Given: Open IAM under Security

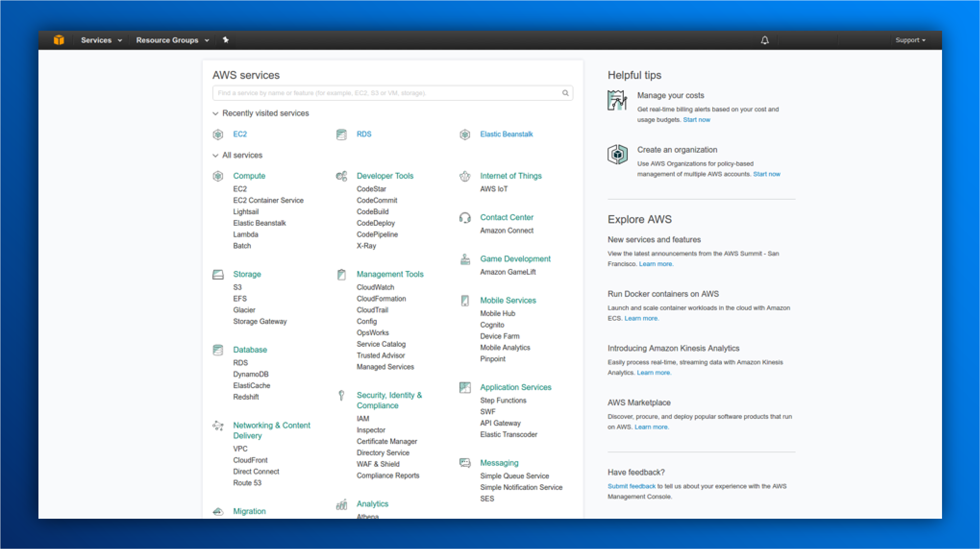Looking at the screenshot, I should 363,419.
